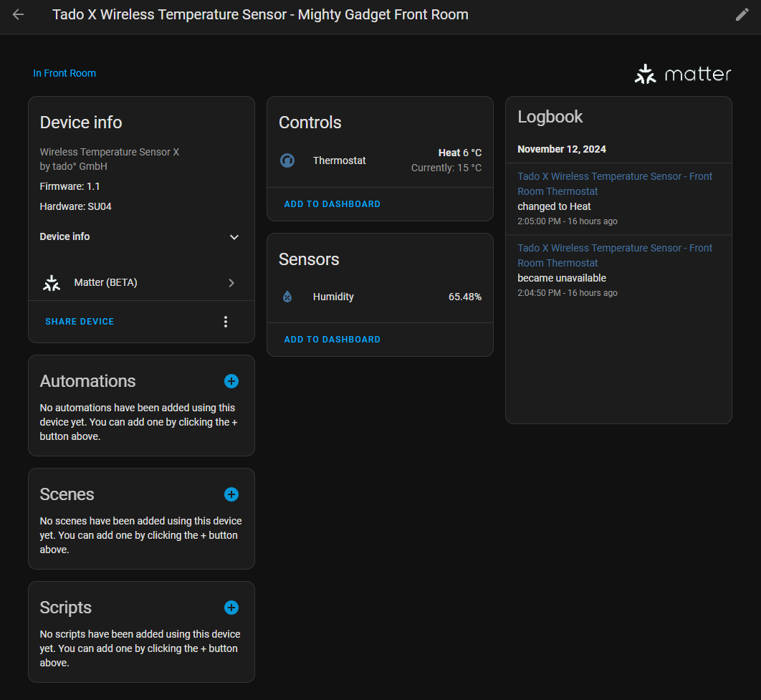This screenshot has width=761, height=700.
Task: Add Sensors to dashboard
Action: click(332, 340)
